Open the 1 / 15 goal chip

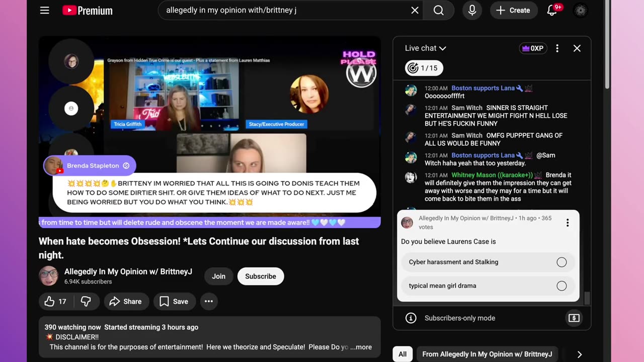pos(424,68)
